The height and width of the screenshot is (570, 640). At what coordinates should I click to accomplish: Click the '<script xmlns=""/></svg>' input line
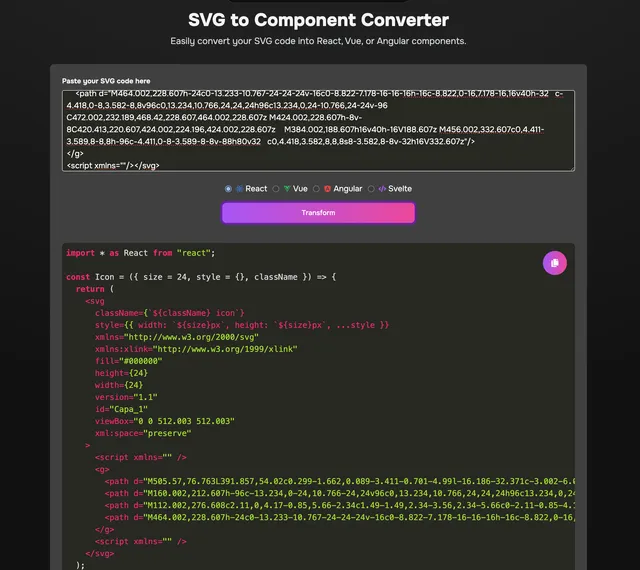point(113,165)
